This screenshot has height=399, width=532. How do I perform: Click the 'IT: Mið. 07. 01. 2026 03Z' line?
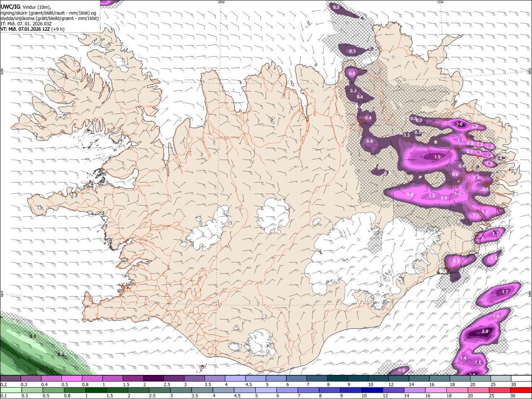26,24
